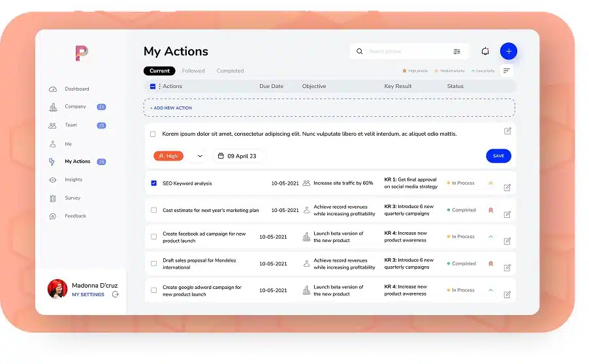
Task: Open the High priority selector
Action: tap(168, 156)
